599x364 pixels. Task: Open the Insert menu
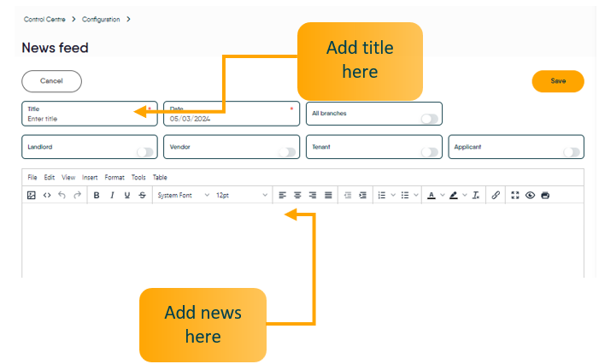(90, 178)
